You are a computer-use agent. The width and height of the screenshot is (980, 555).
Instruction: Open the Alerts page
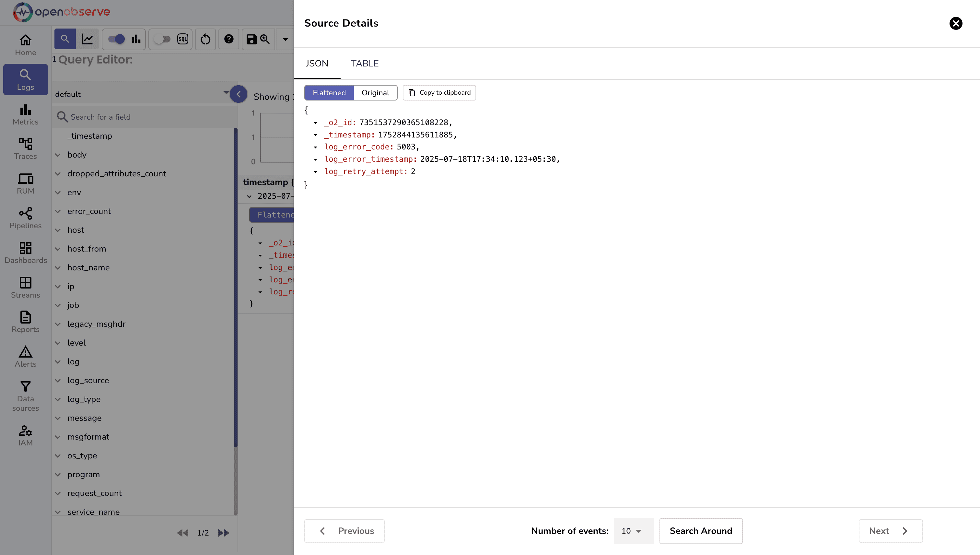click(25, 356)
